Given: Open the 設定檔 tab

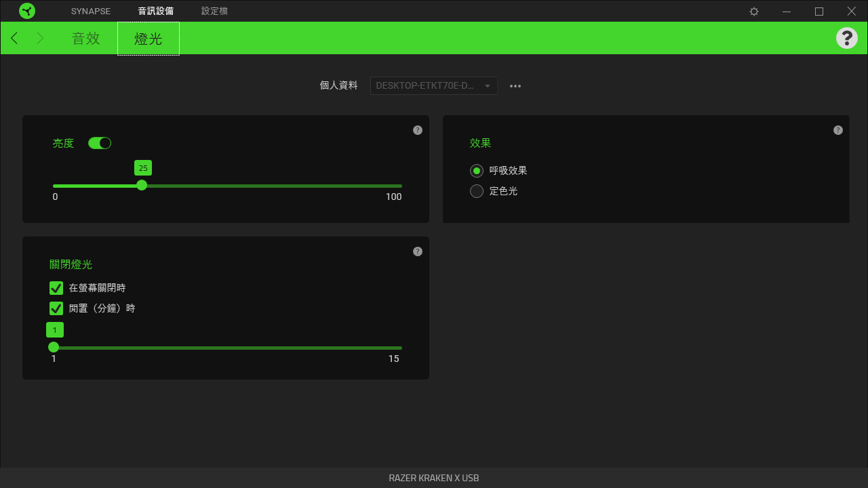Looking at the screenshot, I should 215,11.
